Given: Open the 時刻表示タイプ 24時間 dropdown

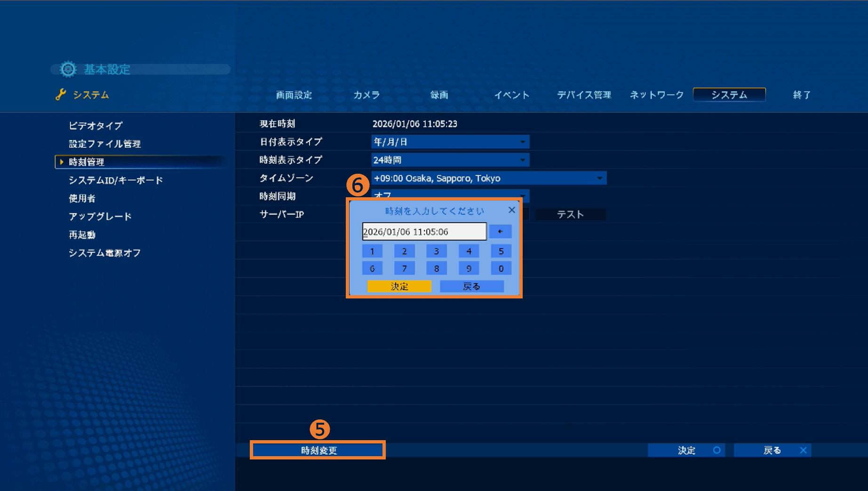Looking at the screenshot, I should click(450, 160).
